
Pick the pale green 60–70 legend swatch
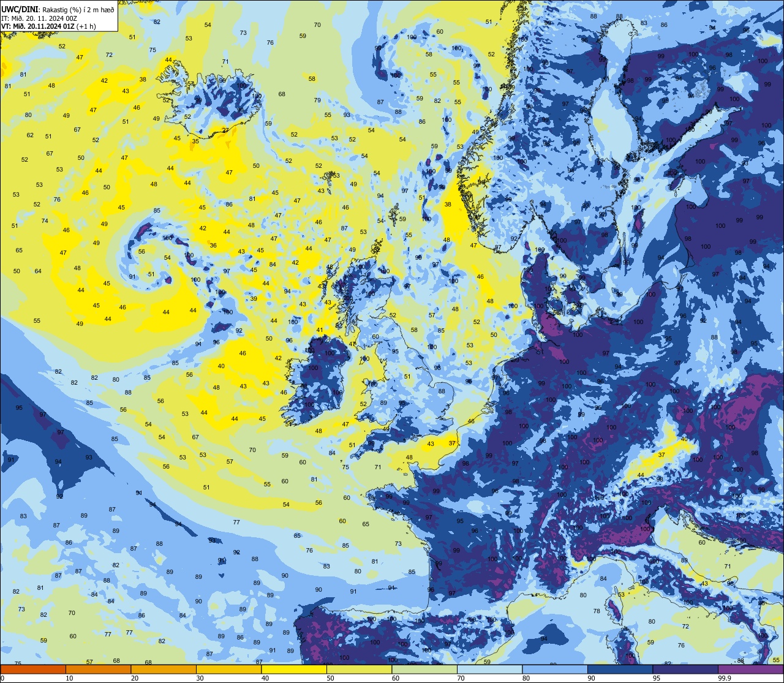point(424,669)
